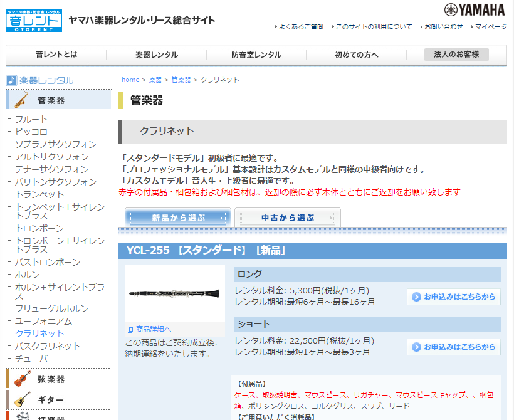Open the 法人のお客様 menu
Screen dimensions: 514x420
[456, 55]
